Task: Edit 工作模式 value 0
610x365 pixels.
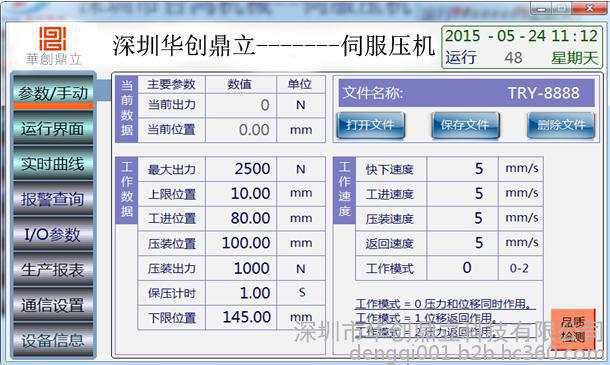Action: point(463,268)
